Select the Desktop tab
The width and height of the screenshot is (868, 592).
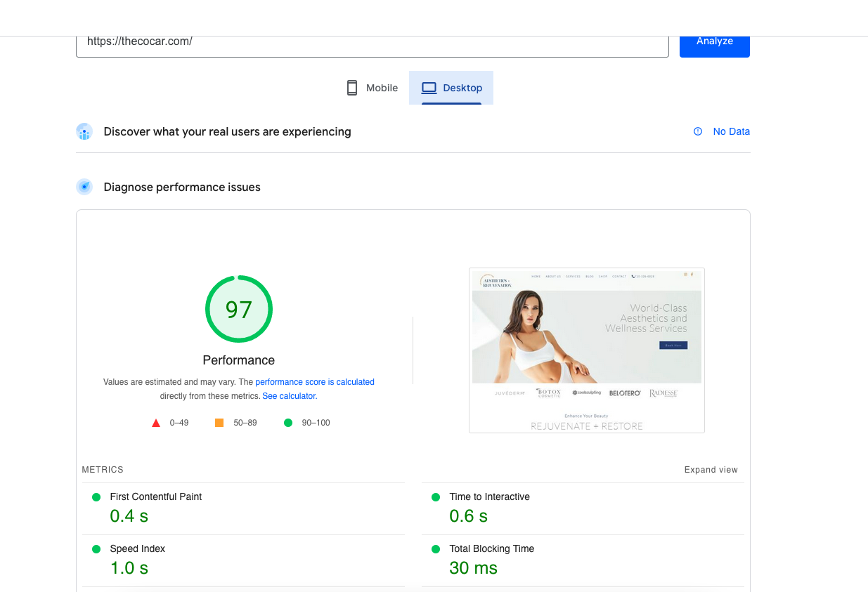451,88
